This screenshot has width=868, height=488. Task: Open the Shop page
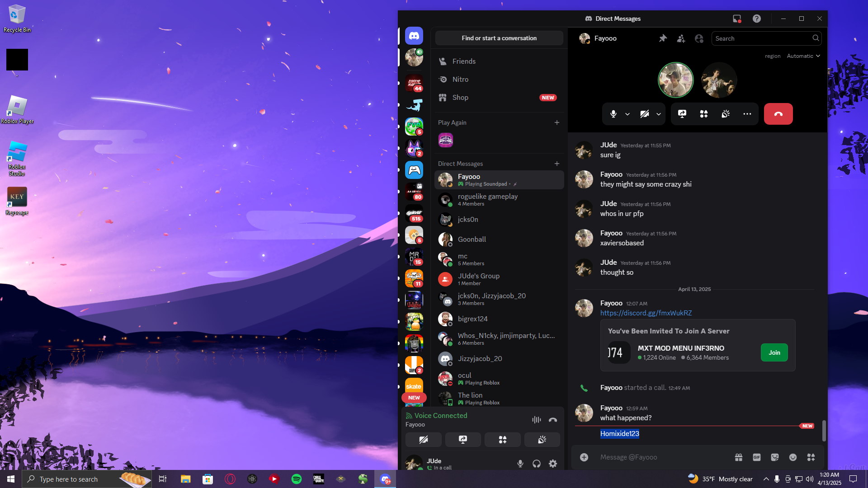point(499,98)
